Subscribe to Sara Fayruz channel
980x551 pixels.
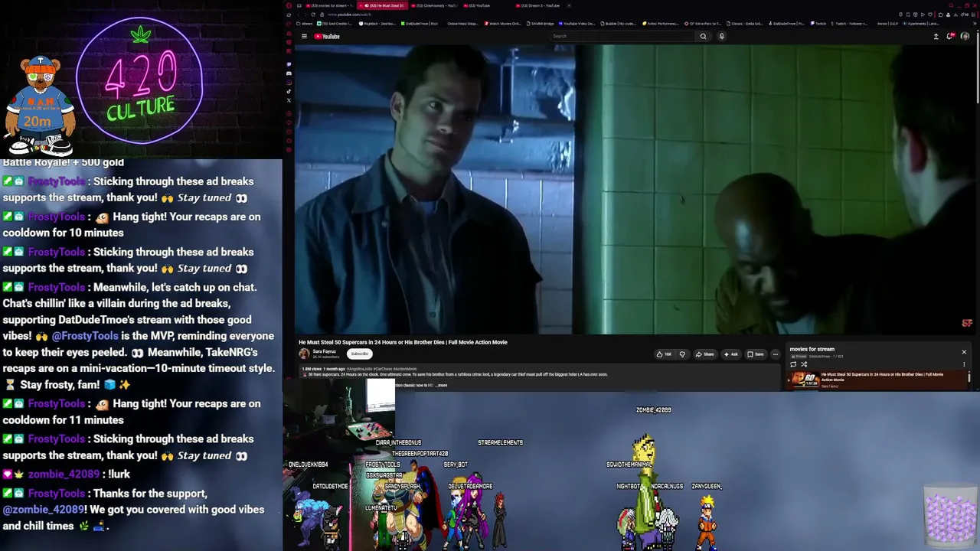pos(359,354)
